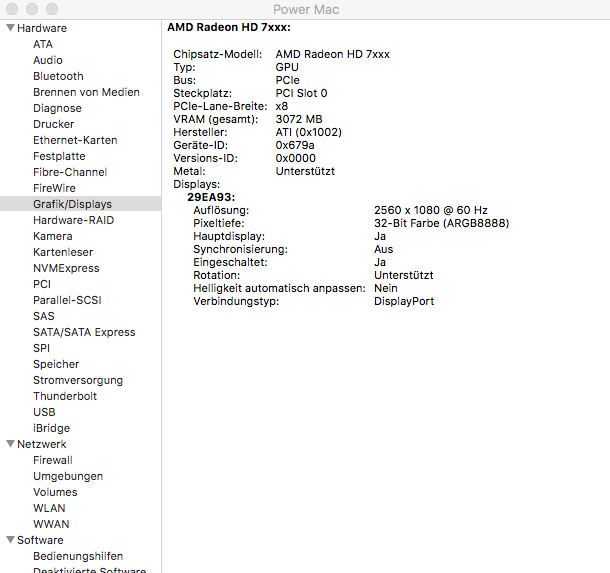Click the minimize window button
Screen dimensions: 610x573
pyautogui.click(x=32, y=9)
